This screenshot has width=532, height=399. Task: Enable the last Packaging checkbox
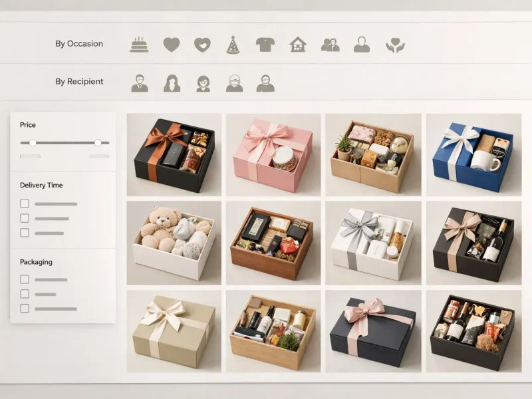point(25,308)
